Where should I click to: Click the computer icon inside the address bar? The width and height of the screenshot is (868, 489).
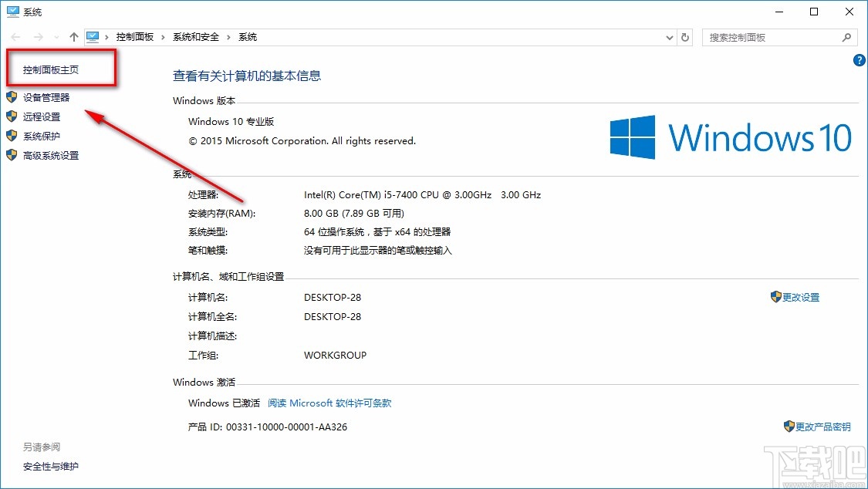click(93, 35)
